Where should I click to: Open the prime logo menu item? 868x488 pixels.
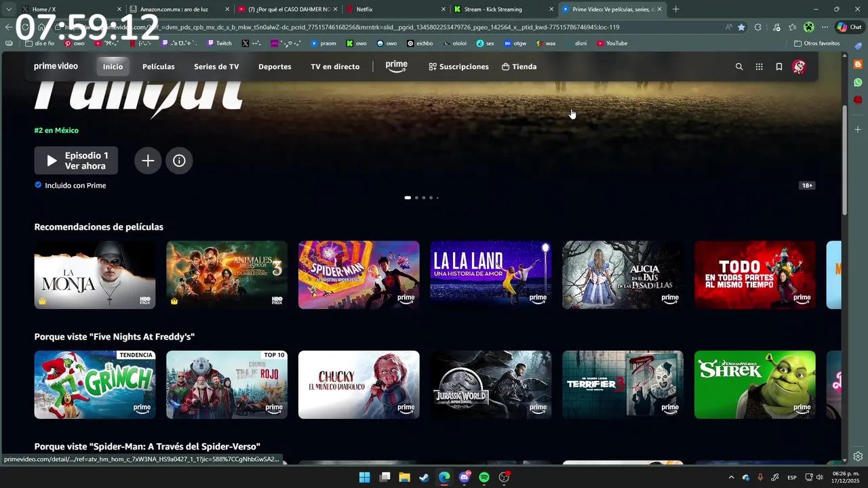click(x=397, y=66)
